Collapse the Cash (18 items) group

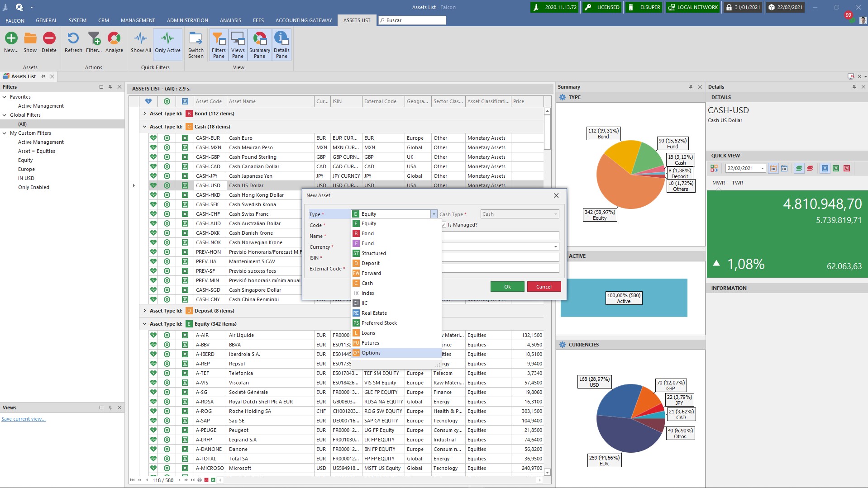pos(144,127)
